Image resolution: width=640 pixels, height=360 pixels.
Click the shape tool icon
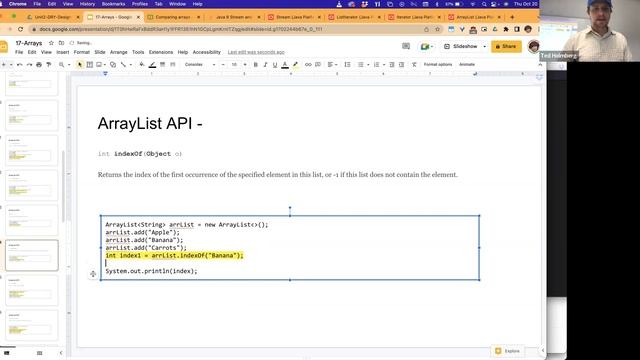[x=113, y=64]
